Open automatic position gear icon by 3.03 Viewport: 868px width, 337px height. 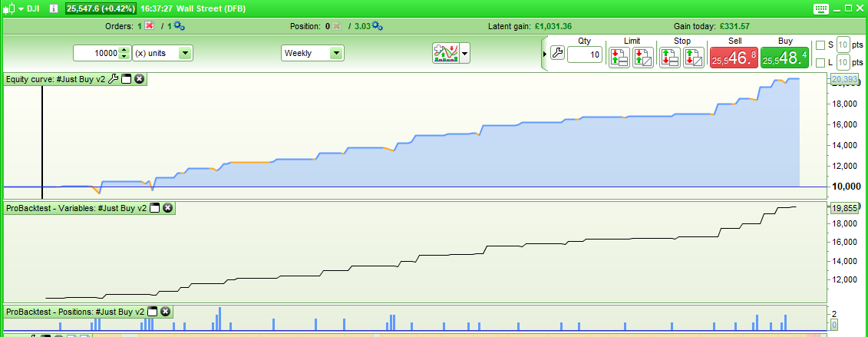(378, 26)
